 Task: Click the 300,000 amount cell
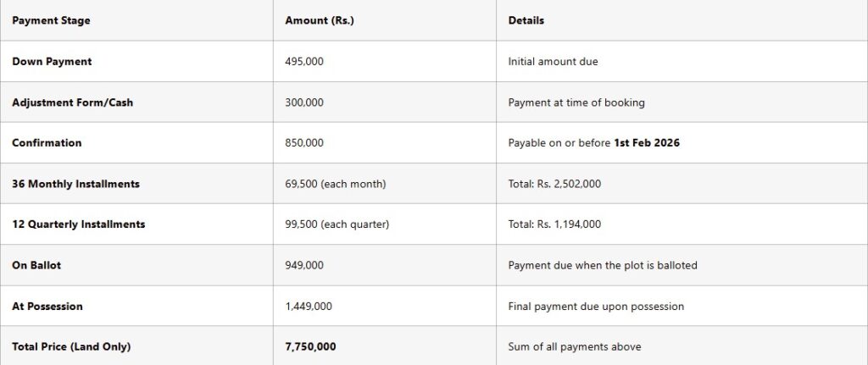click(304, 102)
